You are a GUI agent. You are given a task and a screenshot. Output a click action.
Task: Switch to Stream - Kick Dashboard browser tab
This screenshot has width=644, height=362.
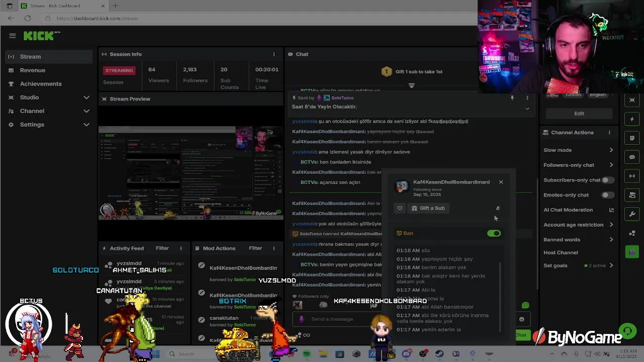pos(63,6)
